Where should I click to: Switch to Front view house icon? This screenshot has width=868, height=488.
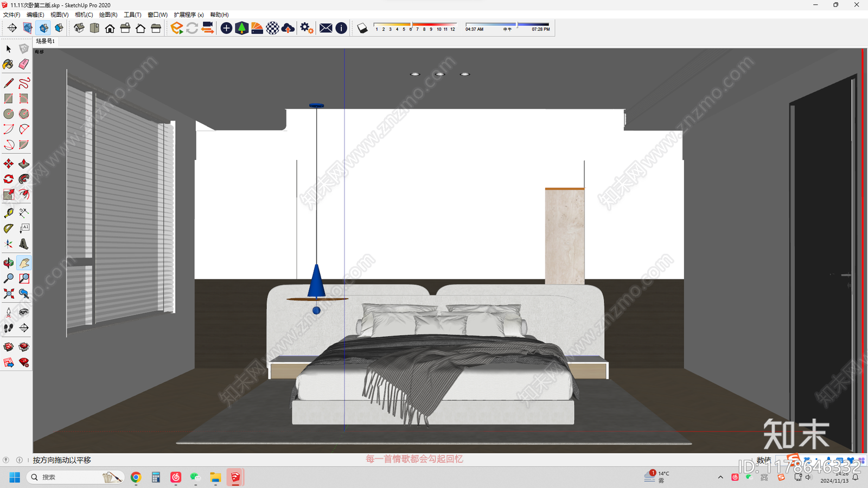point(110,28)
